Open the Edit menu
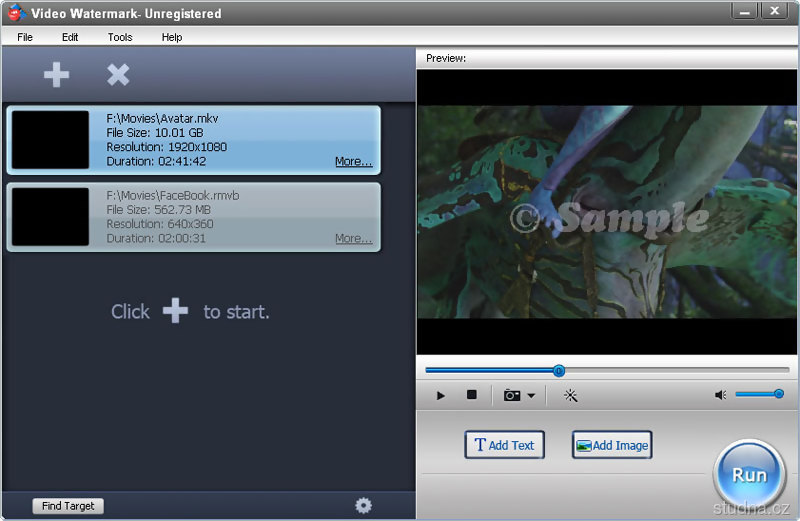The width and height of the screenshot is (800, 521). click(x=70, y=37)
